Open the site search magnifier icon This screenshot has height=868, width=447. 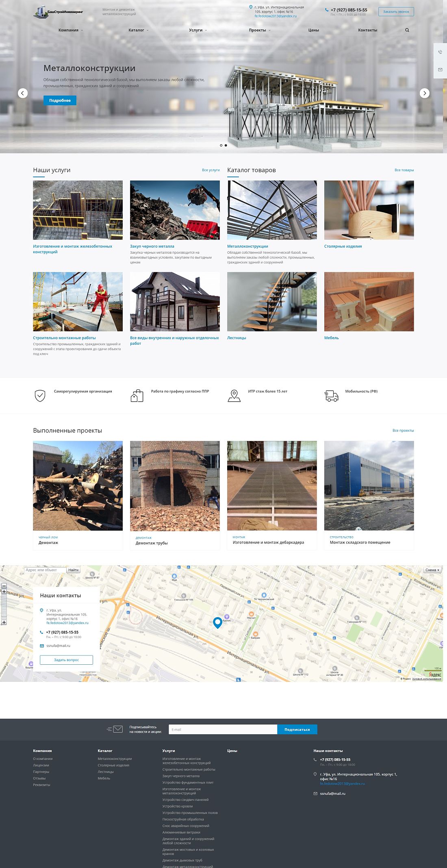click(x=407, y=30)
